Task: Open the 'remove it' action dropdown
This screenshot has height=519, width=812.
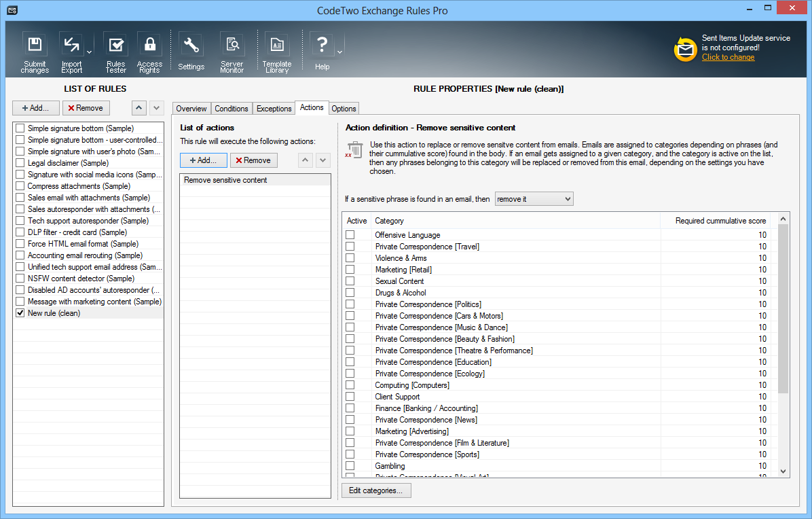Action: [534, 199]
